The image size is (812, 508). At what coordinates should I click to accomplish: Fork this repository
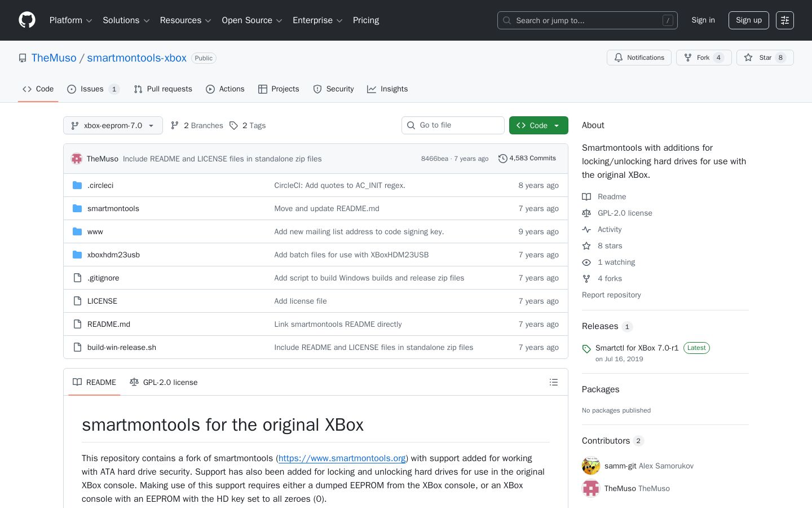pos(704,58)
